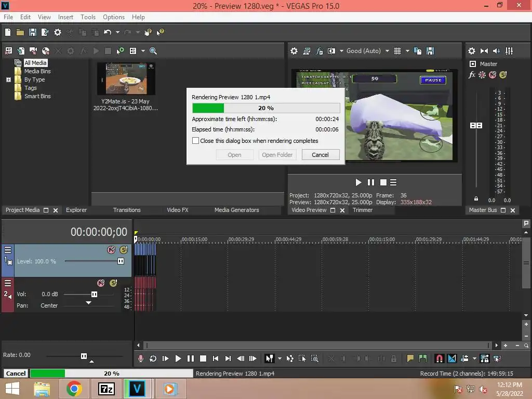Toggle Mute on video track 1

111,250
